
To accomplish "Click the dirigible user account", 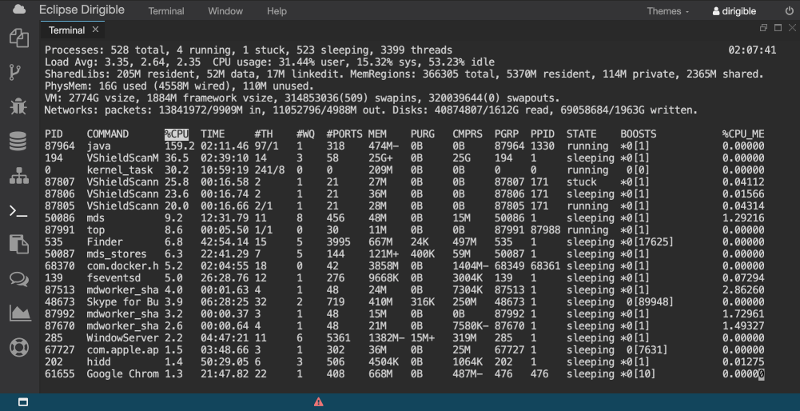I will point(734,11).
